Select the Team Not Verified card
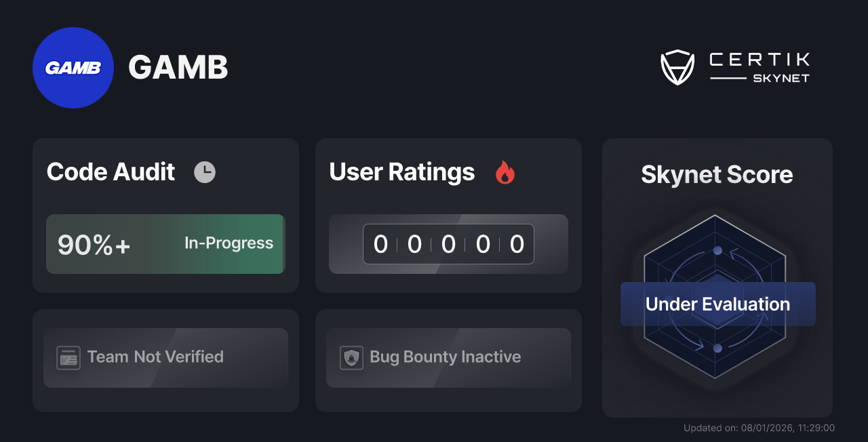 (165, 357)
